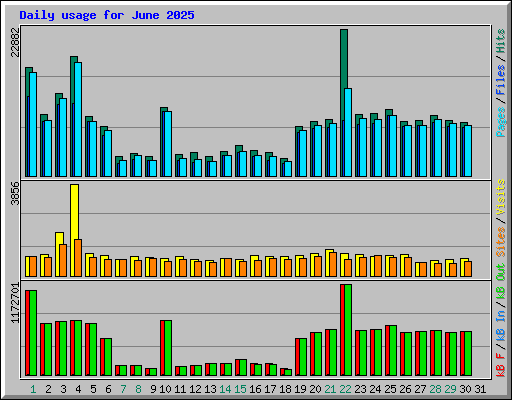Select day label "23" on the x-axis
Viewport: 512px width, 400px height.
360,389
